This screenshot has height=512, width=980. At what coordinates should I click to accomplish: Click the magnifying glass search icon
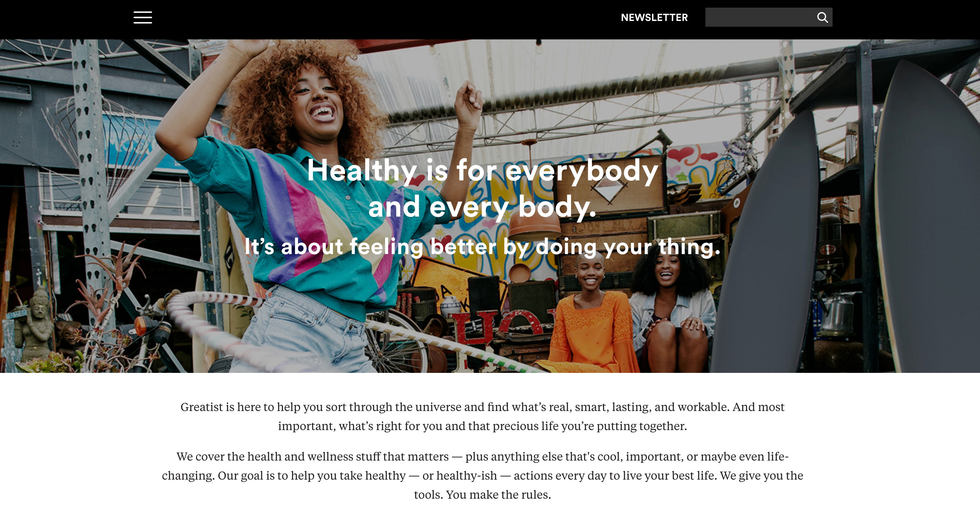pyautogui.click(x=822, y=17)
